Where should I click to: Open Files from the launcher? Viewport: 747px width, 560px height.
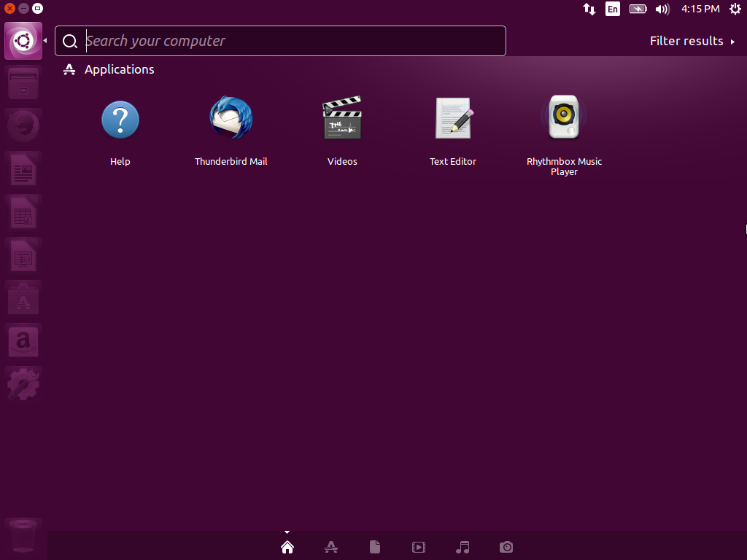23,84
